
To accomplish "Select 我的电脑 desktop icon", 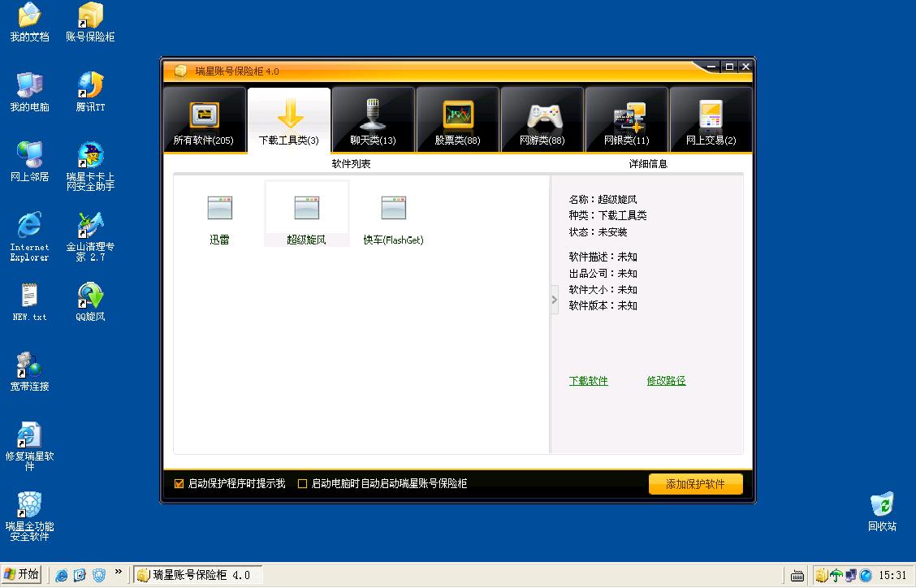I will [29, 93].
